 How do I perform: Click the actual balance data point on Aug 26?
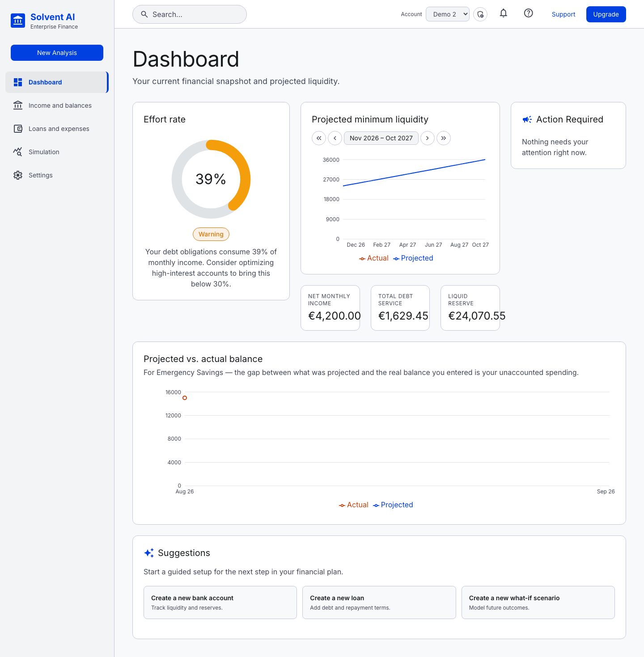185,398
